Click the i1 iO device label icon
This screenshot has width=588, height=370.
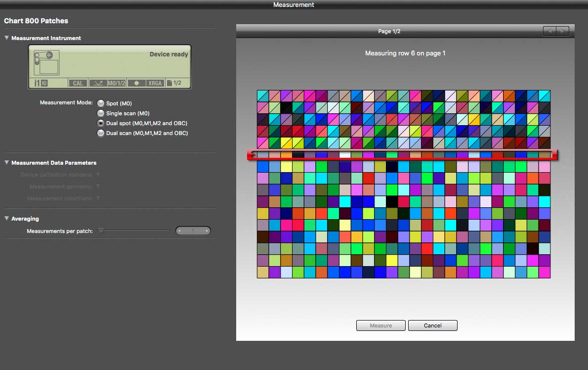click(41, 83)
